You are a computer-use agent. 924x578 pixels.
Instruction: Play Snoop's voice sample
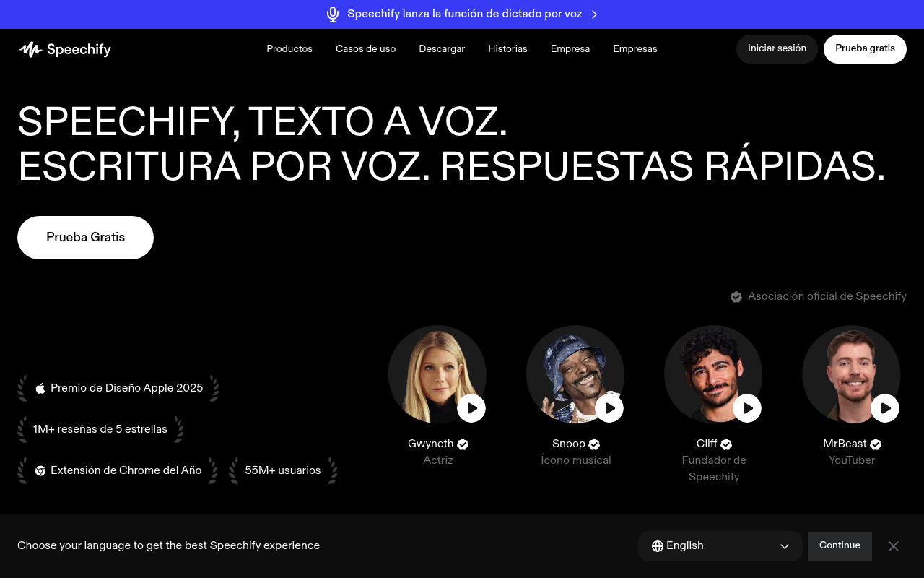click(609, 408)
